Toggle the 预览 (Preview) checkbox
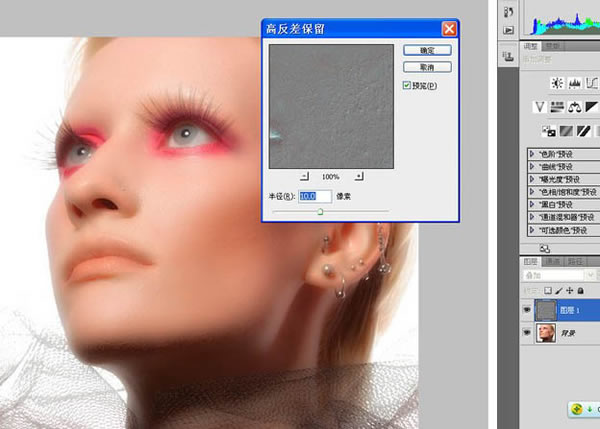 click(x=407, y=85)
